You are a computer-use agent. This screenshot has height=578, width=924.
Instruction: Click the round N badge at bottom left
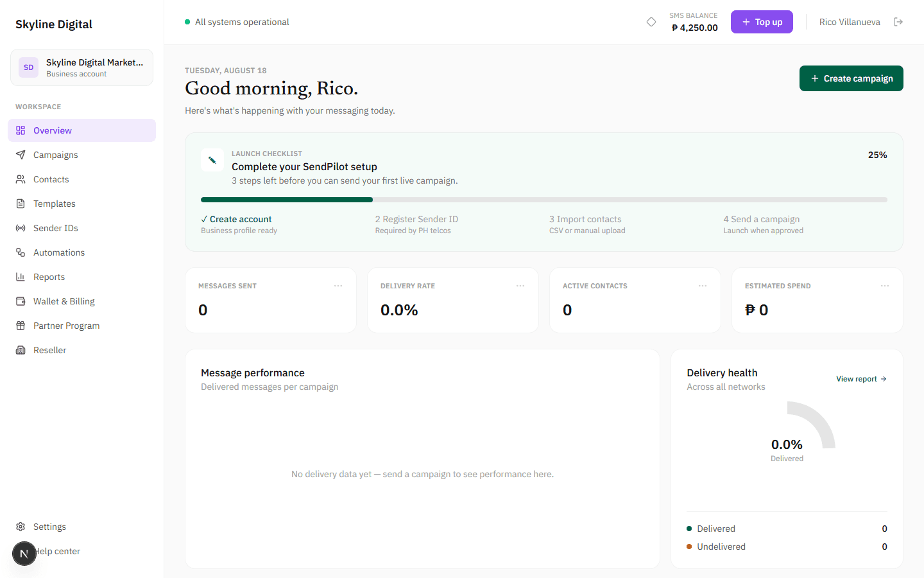pos(24,554)
